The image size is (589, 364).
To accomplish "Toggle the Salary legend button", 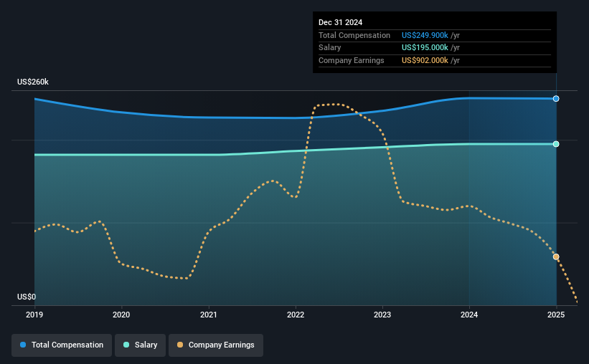I will [x=140, y=345].
